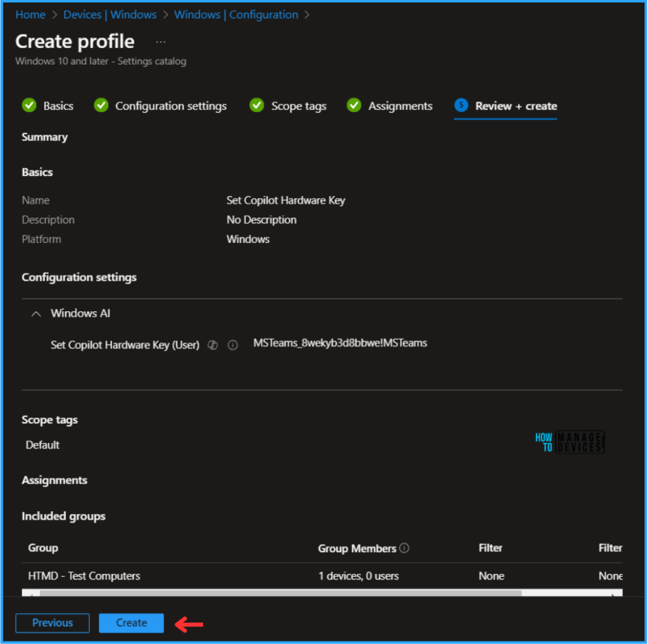Click the Windows platform value
The height and width of the screenshot is (644, 648).
coord(248,239)
